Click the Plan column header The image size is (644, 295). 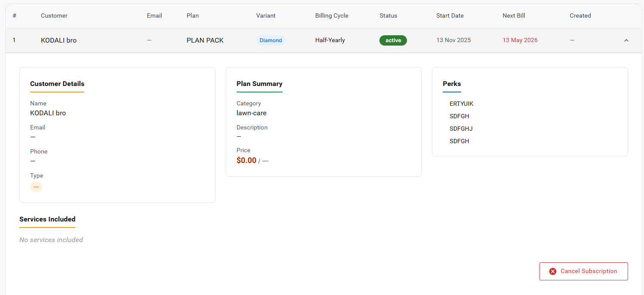193,15
